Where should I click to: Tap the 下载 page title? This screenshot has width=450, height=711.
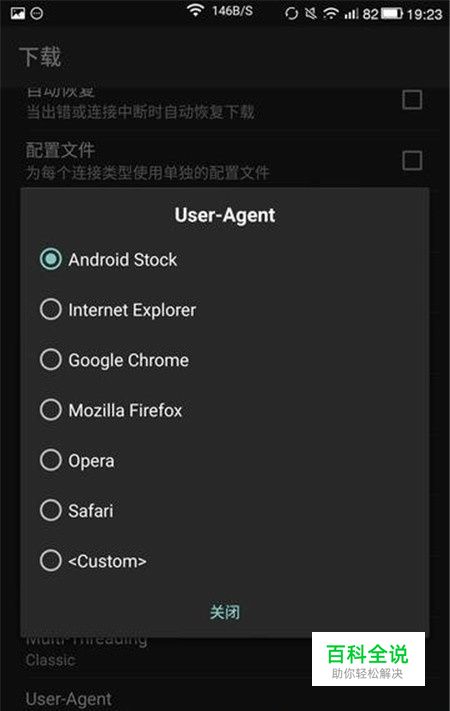click(40, 57)
